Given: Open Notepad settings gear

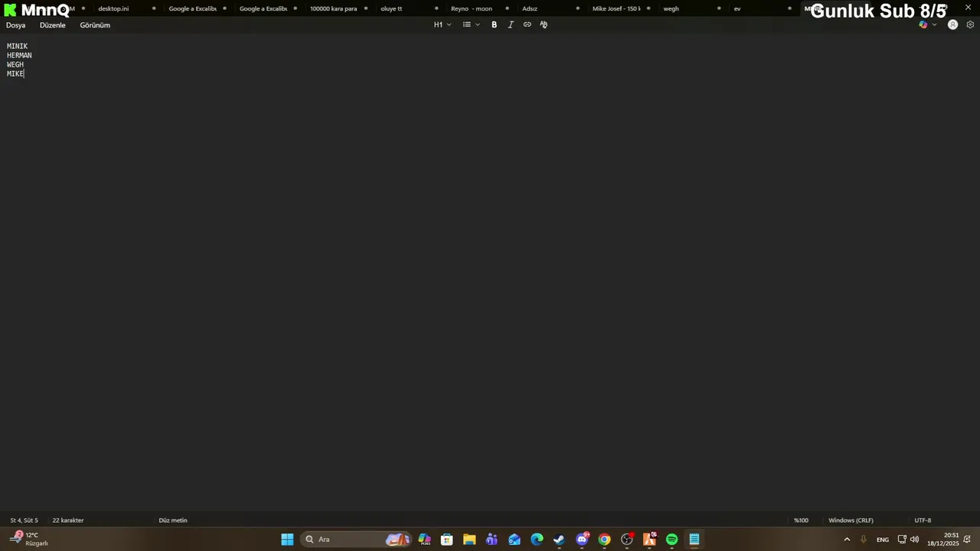Looking at the screenshot, I should [970, 24].
